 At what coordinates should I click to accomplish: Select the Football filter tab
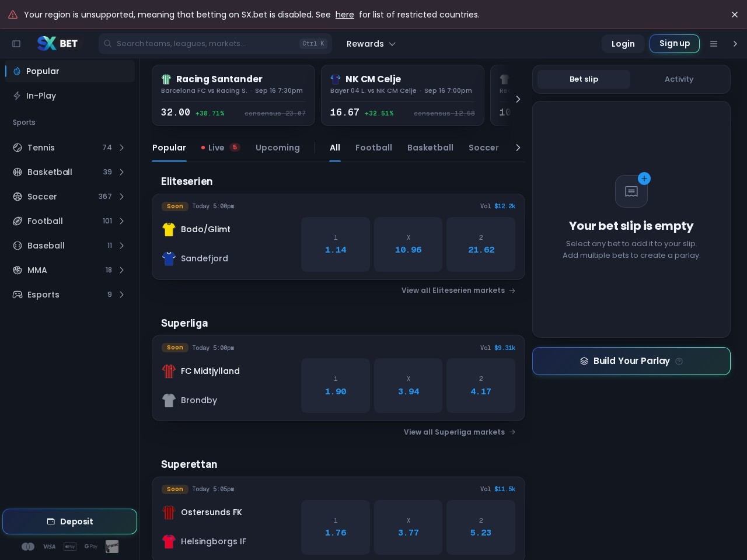[x=373, y=148]
